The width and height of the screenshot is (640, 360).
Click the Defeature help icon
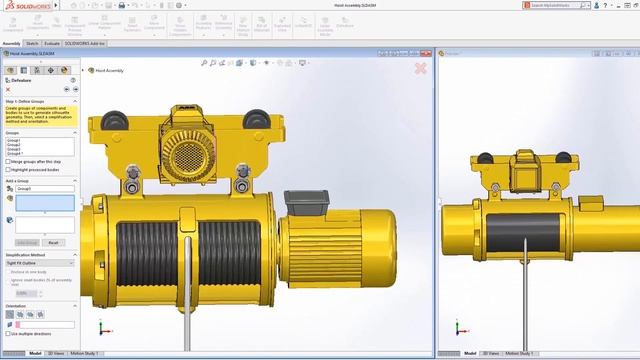coord(73,80)
